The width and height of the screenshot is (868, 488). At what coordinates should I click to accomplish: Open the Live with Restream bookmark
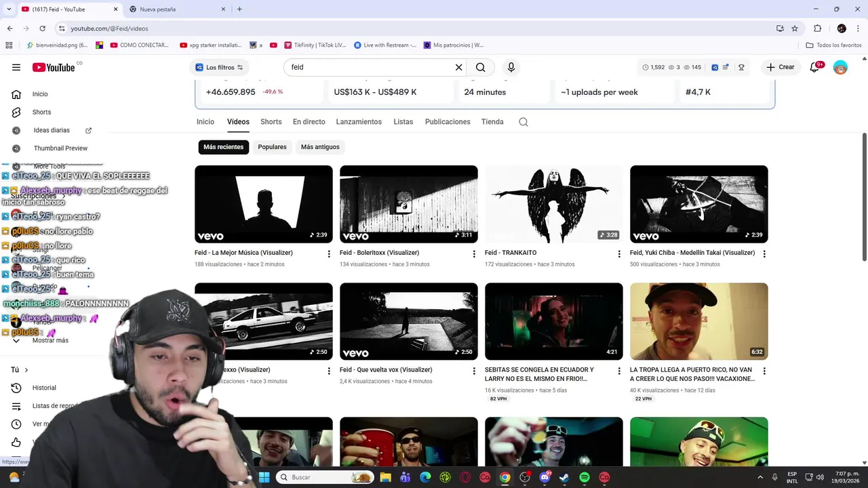(x=384, y=45)
